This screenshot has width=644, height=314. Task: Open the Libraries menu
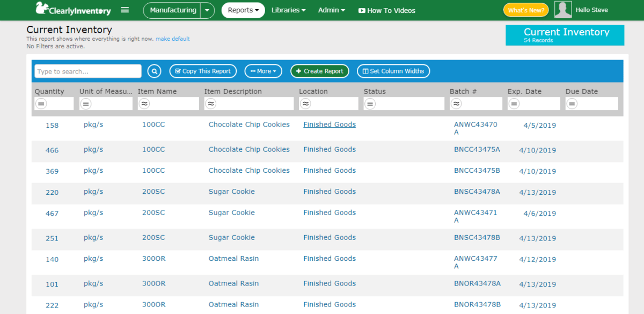click(x=288, y=10)
